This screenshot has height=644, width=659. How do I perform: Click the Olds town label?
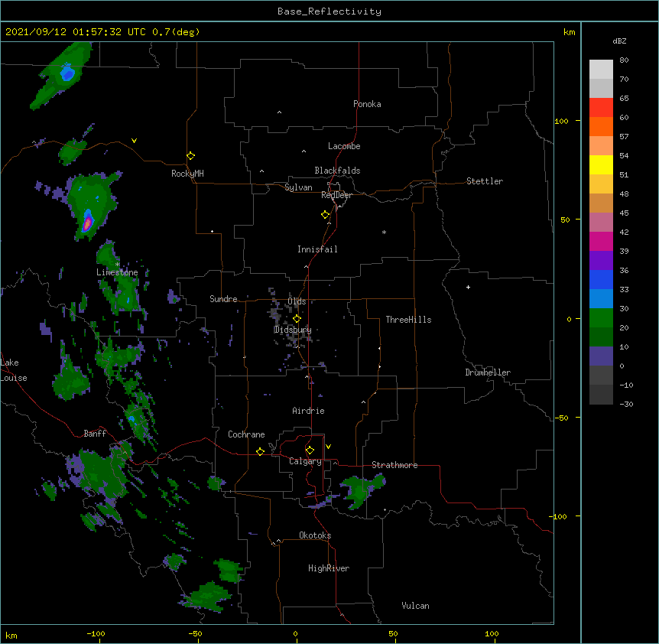(297, 301)
